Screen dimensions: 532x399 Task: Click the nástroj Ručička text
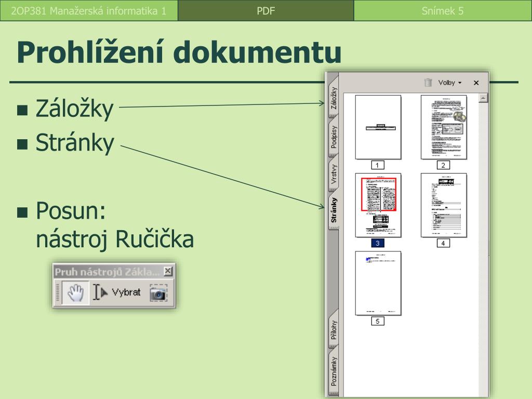pyautogui.click(x=115, y=239)
